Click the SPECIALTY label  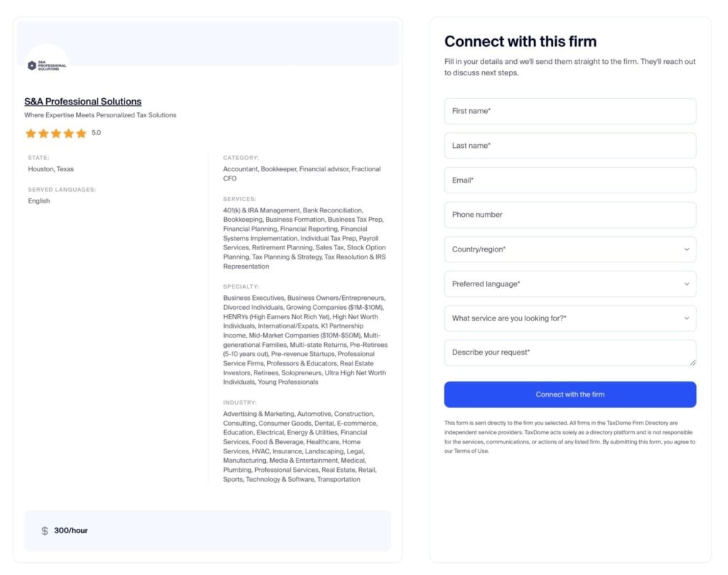coord(241,287)
